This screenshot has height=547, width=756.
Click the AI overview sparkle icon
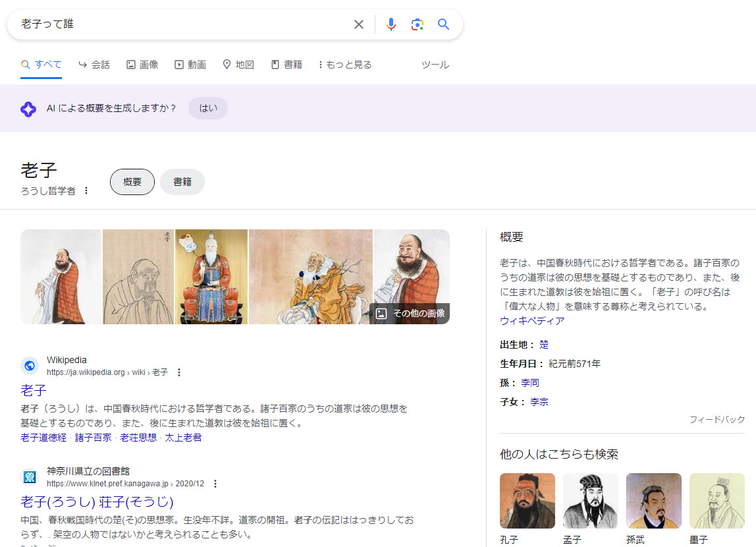pos(28,109)
